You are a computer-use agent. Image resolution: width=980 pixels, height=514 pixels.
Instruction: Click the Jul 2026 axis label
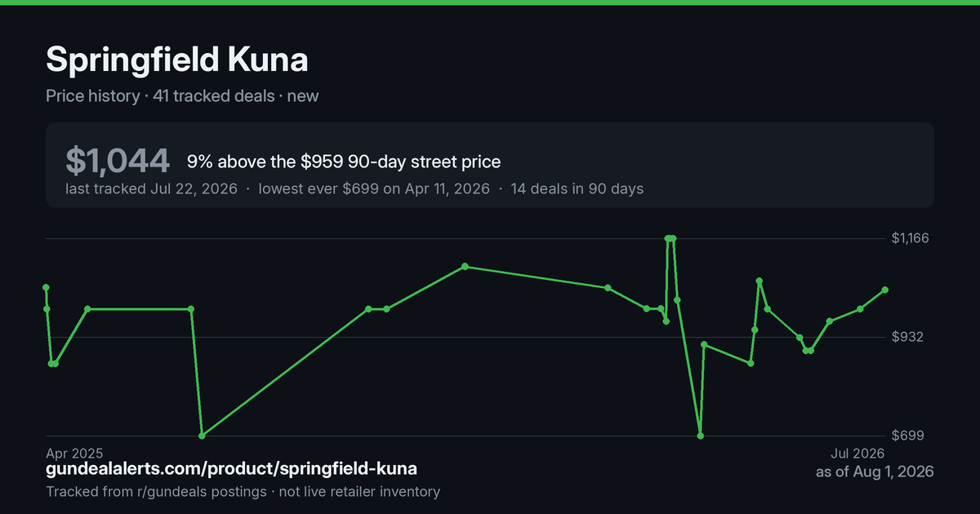pyautogui.click(x=858, y=452)
